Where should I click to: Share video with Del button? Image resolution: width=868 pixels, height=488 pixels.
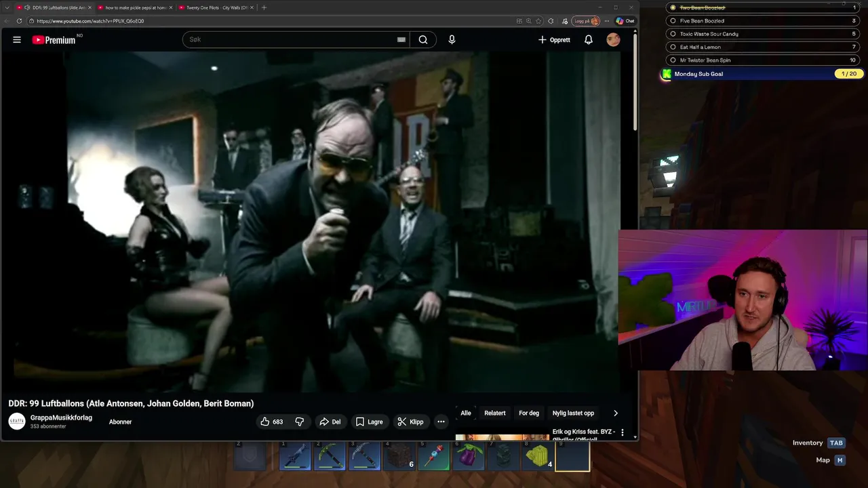(x=330, y=422)
